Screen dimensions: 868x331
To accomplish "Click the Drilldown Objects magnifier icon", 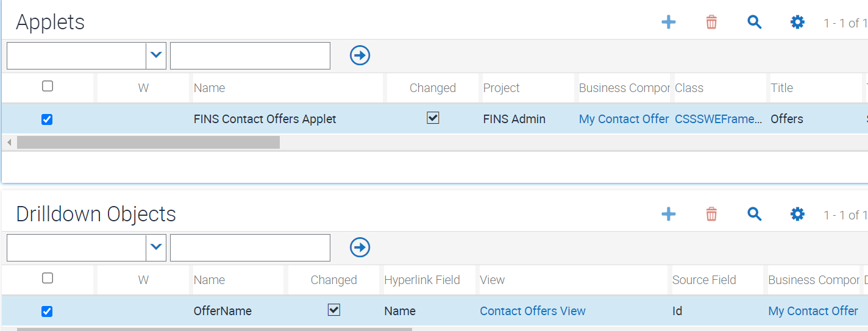I will point(755,214).
